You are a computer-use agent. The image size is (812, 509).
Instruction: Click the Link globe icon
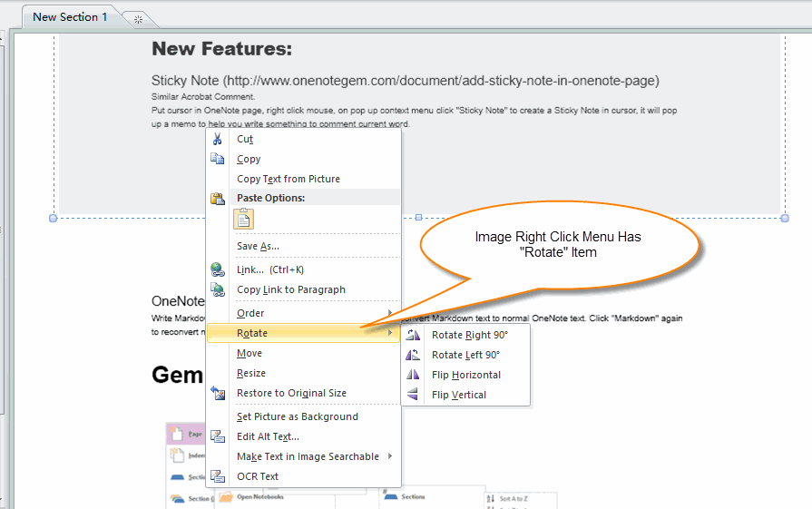coord(218,269)
